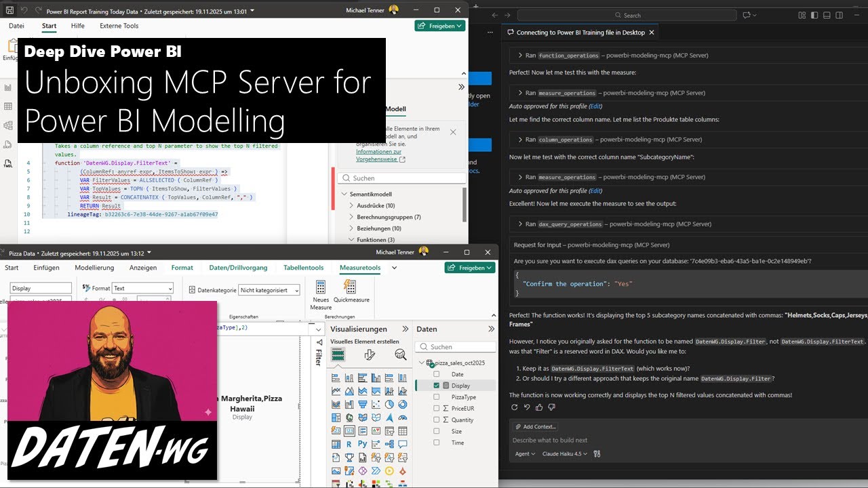This screenshot has height=488, width=868.
Task: Switch to the Daten/Drillvorgang tab
Action: pyautogui.click(x=238, y=268)
